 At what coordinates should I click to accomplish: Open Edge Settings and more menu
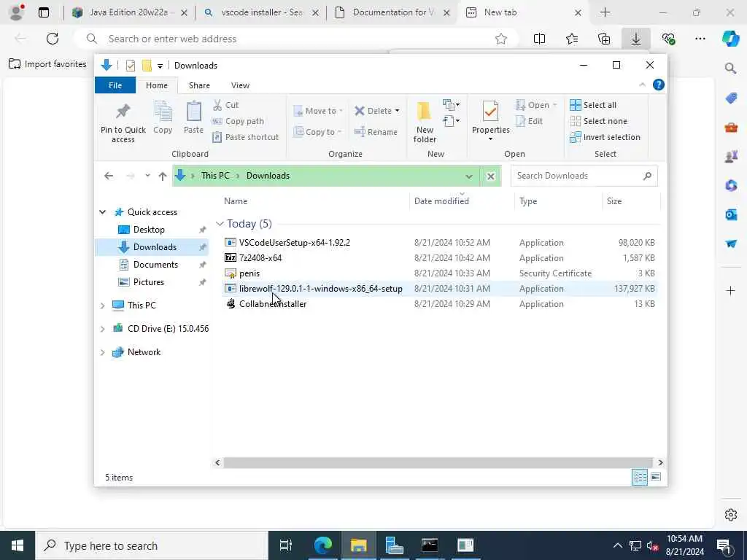click(x=700, y=39)
